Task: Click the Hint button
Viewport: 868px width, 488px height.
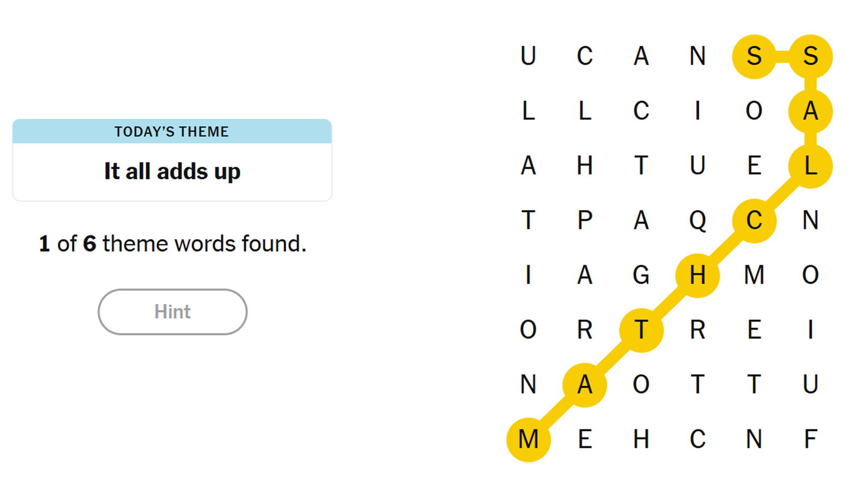Action: click(171, 312)
